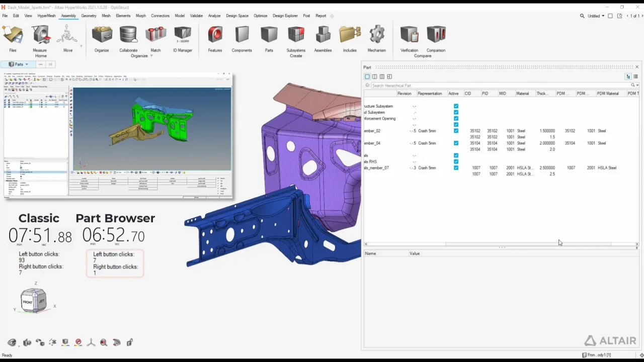Expand the Parts selector dropdown
Screen dimensions: 644x362
(x=27, y=64)
